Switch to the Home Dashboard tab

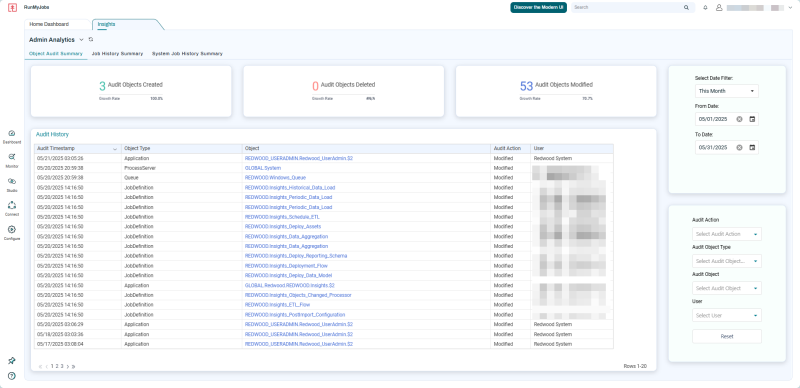(49, 24)
